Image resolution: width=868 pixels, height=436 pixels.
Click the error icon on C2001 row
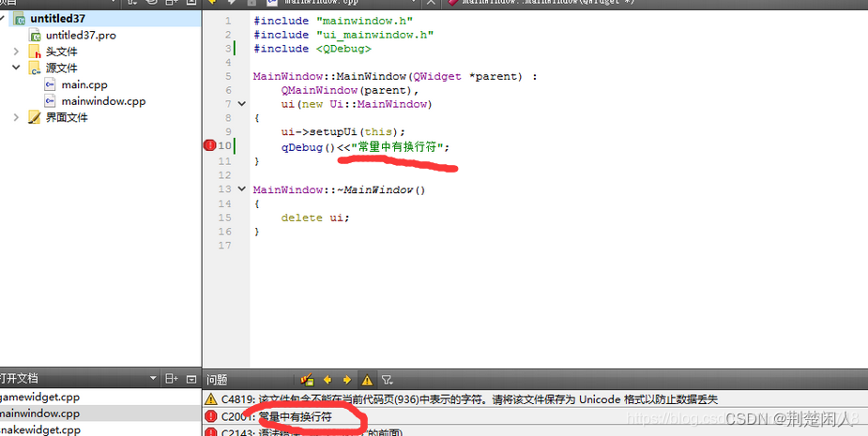[x=211, y=416]
